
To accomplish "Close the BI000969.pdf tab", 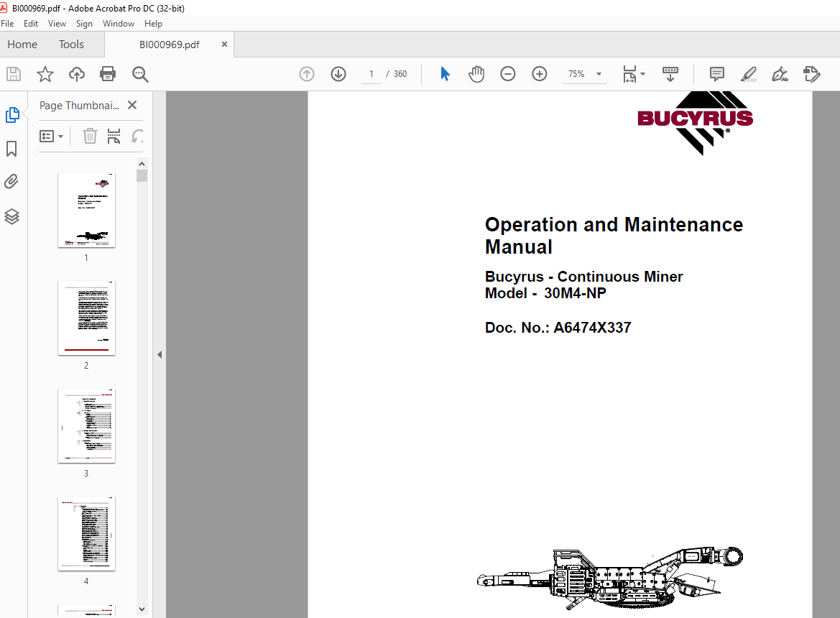I will 224,45.
